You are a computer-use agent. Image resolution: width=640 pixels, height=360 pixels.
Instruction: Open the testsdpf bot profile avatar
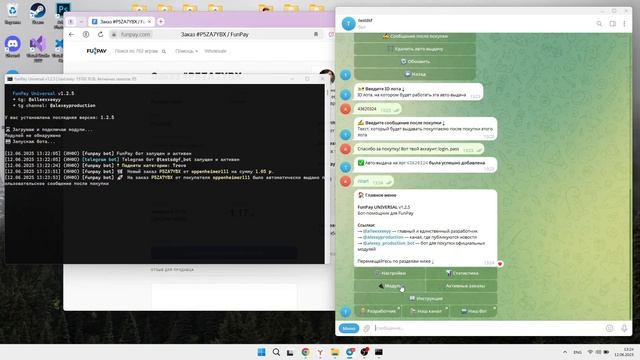click(x=349, y=24)
